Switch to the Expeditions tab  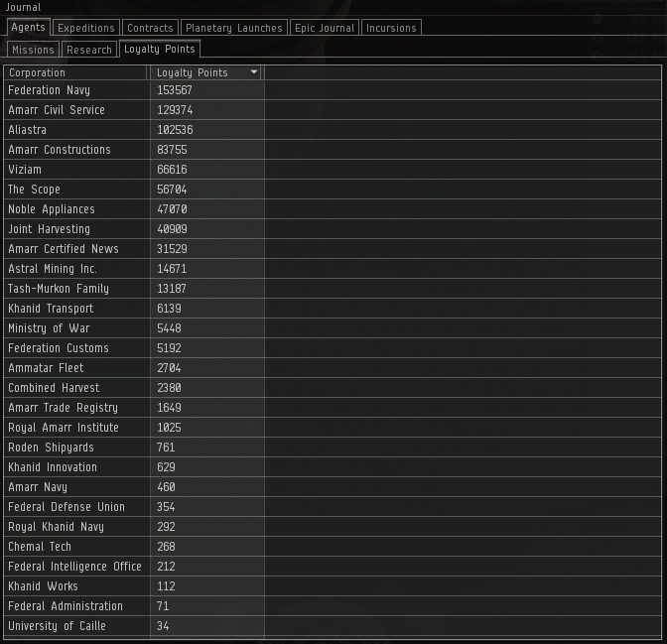coord(86,28)
